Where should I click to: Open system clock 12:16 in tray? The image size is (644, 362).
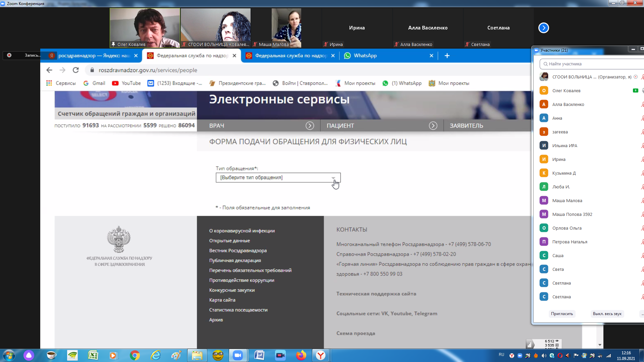click(626, 356)
